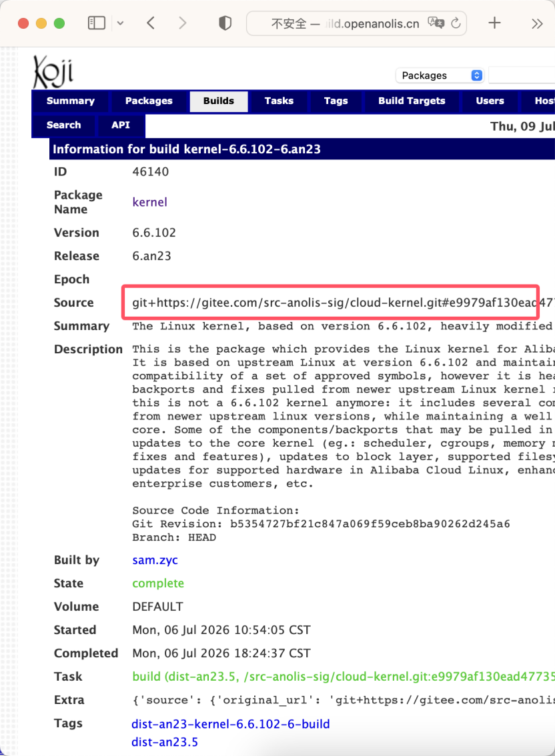This screenshot has width=555, height=756.
Task: Open the sidebar options chevron
Action: [120, 23]
